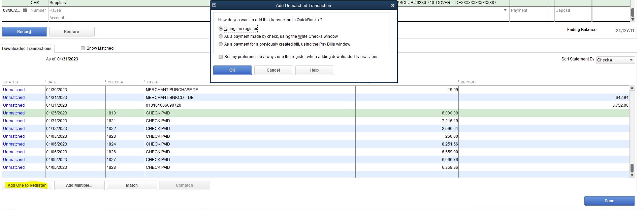Image resolution: width=644 pixels, height=210 pixels.
Task: Click Add One to Register button
Action: point(27,185)
